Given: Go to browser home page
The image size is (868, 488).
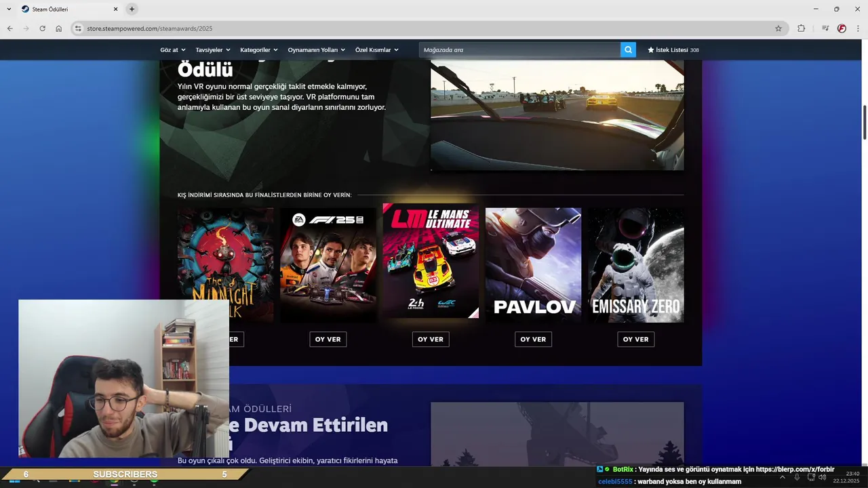Looking at the screenshot, I should 59,28.
